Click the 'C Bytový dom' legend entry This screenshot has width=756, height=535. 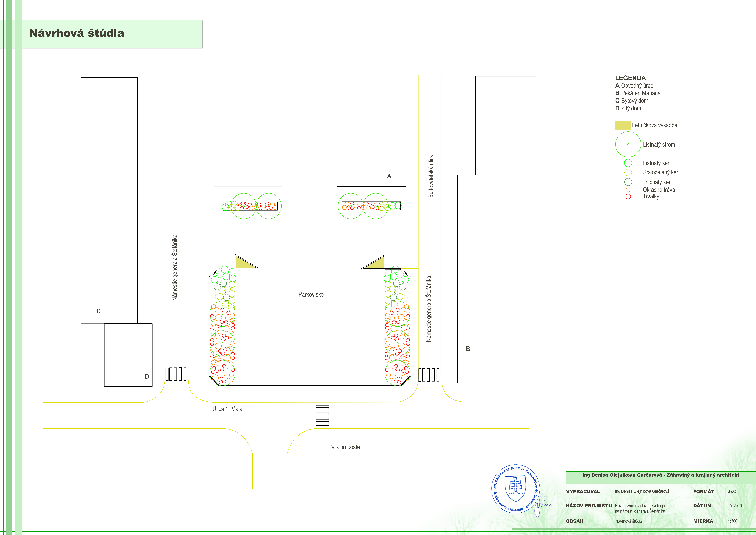click(x=632, y=101)
